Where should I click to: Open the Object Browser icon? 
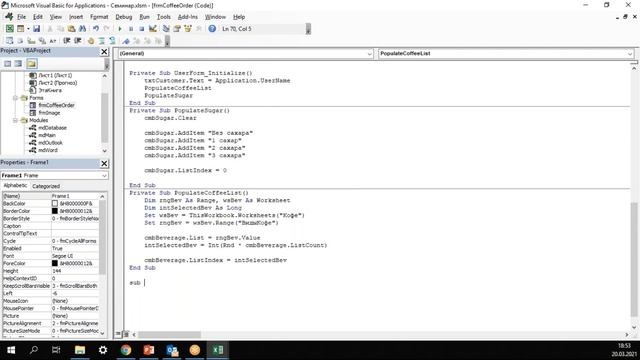(188, 29)
